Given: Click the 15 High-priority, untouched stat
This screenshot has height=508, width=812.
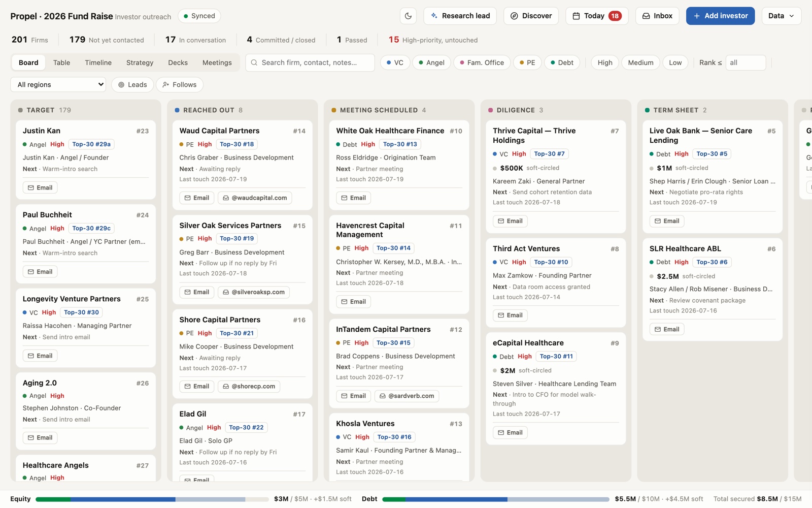Looking at the screenshot, I should [433, 40].
